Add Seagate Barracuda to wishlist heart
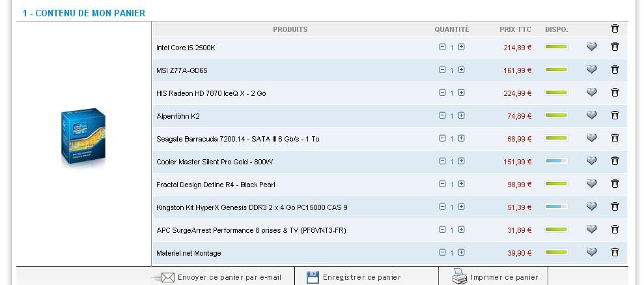 point(591,138)
